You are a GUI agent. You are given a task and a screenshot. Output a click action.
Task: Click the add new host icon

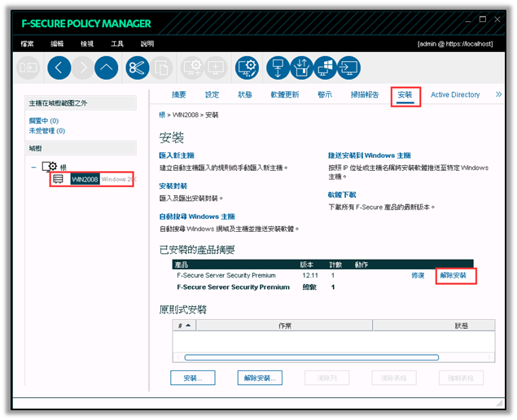[x=216, y=68]
